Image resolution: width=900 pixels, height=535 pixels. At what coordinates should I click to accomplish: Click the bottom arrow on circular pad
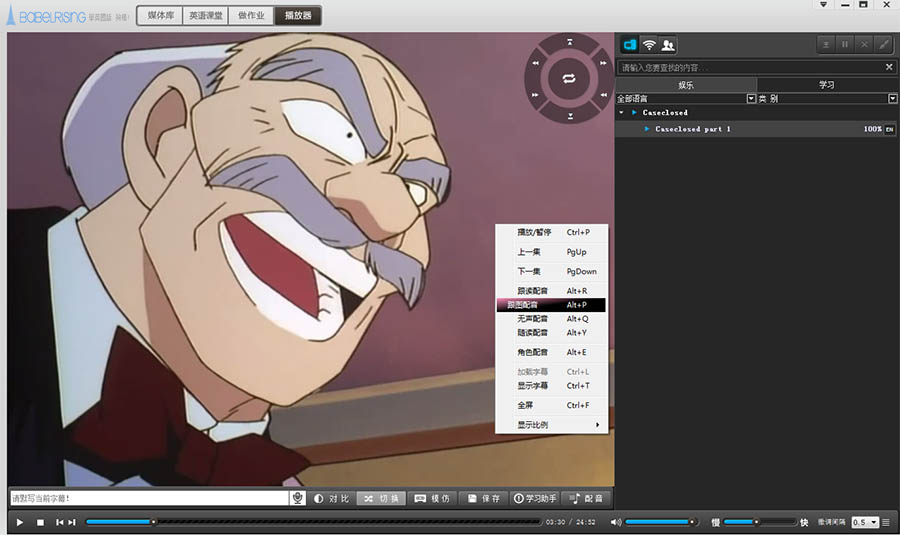click(570, 116)
